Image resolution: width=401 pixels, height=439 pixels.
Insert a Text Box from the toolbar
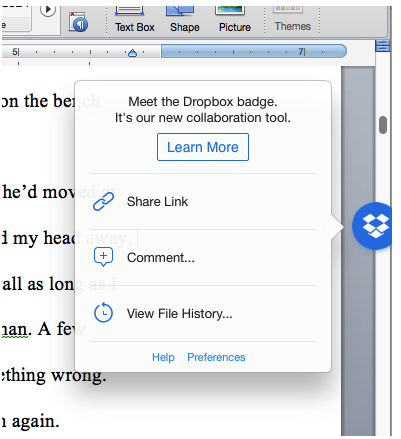pyautogui.click(x=135, y=20)
